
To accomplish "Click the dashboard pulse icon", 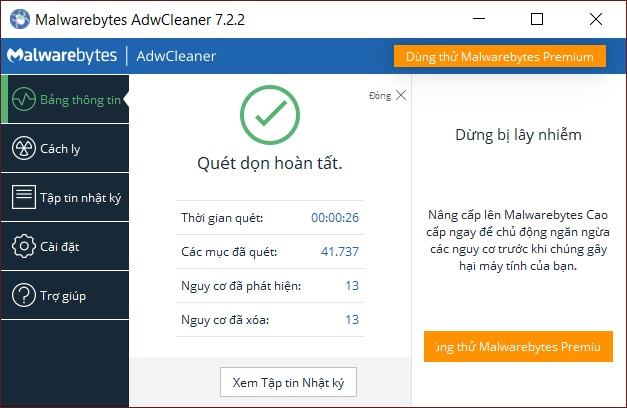I will click(x=24, y=99).
